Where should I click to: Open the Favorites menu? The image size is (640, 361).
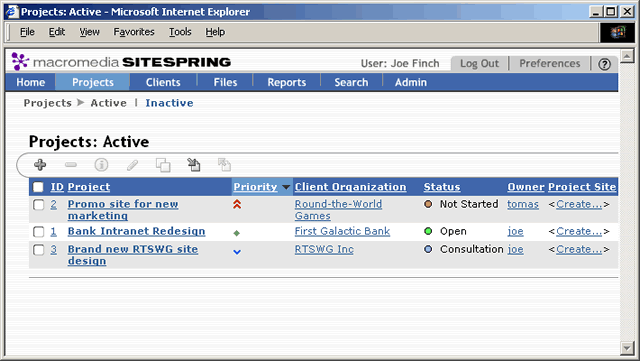(134, 32)
